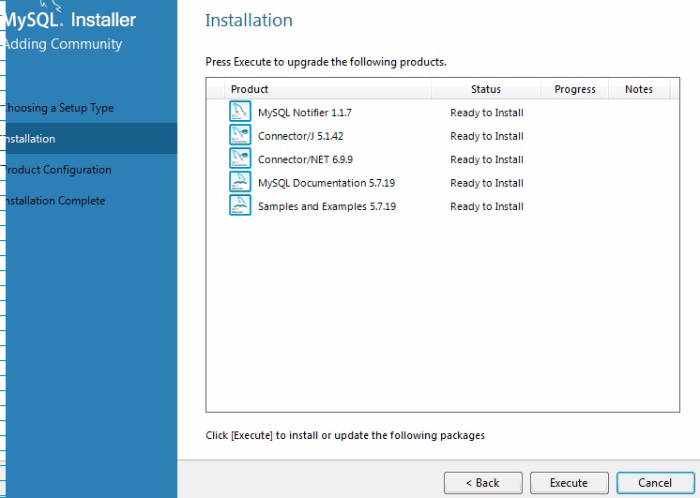Cancel the installation wizard
This screenshot has height=498, width=700.
[655, 483]
